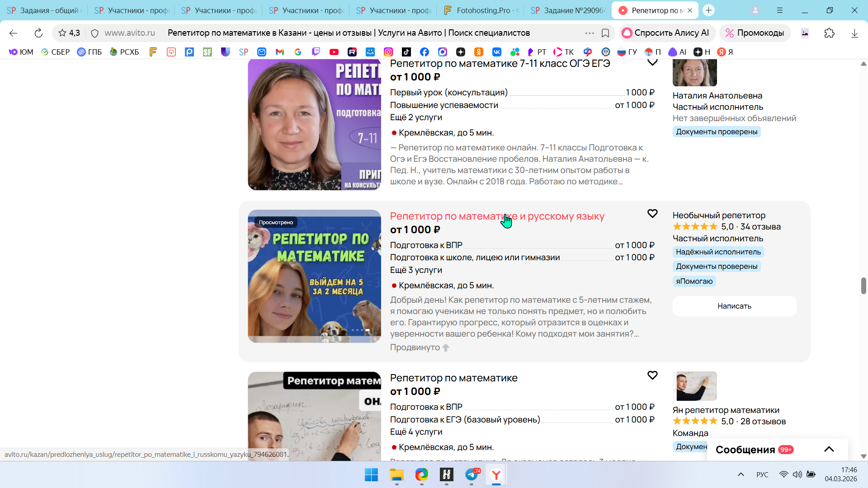This screenshot has width=868, height=488.
Task: Open the downloads arrow icon
Action: coord(854,33)
